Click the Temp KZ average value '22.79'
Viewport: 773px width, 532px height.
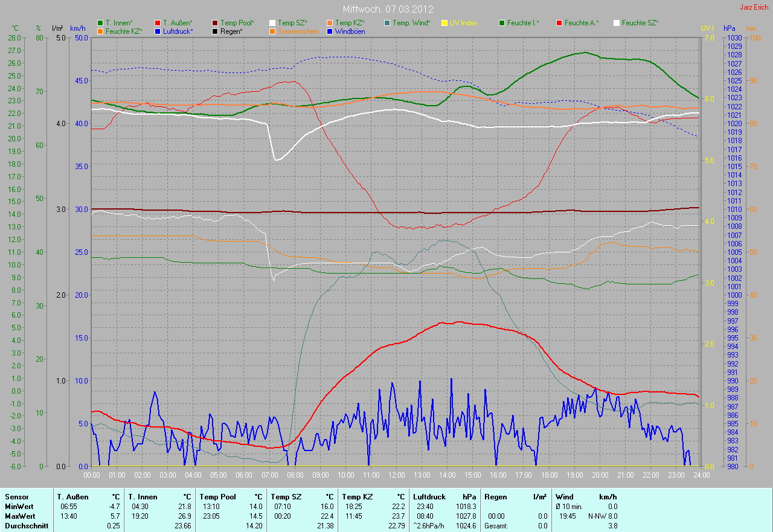coord(396,526)
